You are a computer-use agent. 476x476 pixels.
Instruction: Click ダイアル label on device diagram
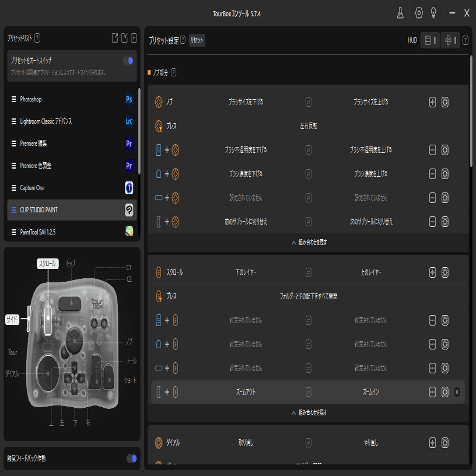point(12,374)
